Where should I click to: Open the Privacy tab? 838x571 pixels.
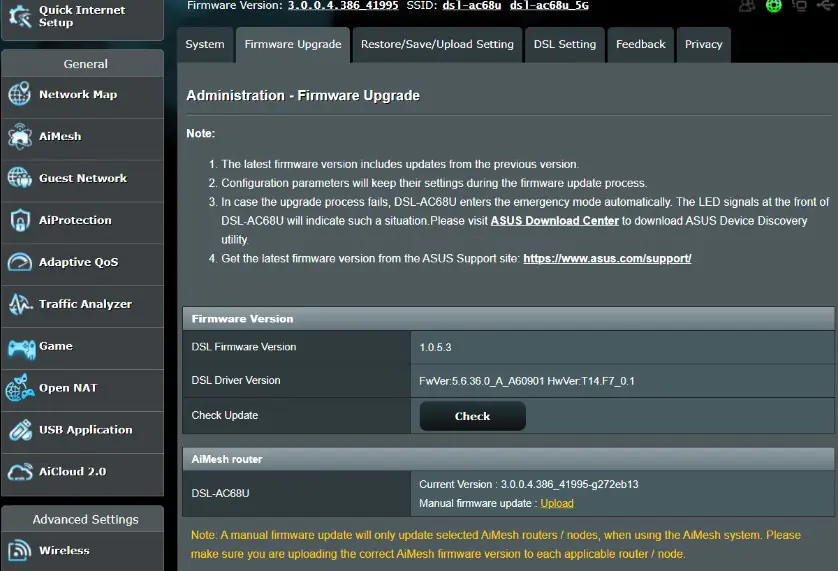coord(703,44)
